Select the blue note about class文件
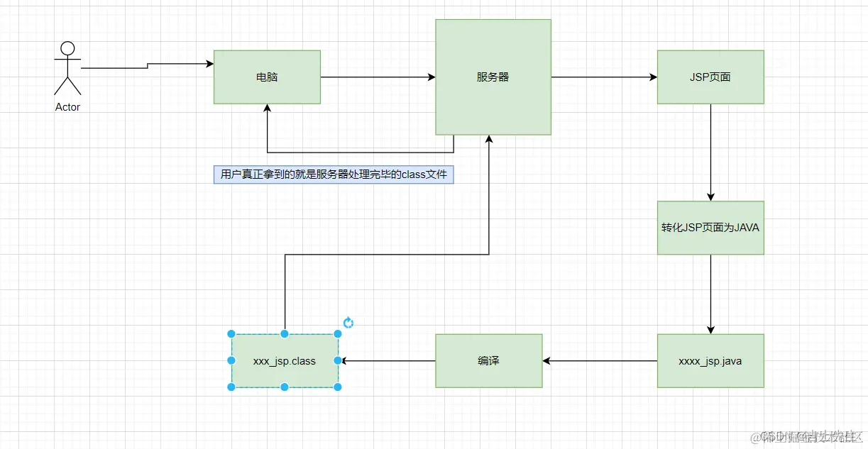Image resolution: width=868 pixels, height=449 pixels. [334, 174]
